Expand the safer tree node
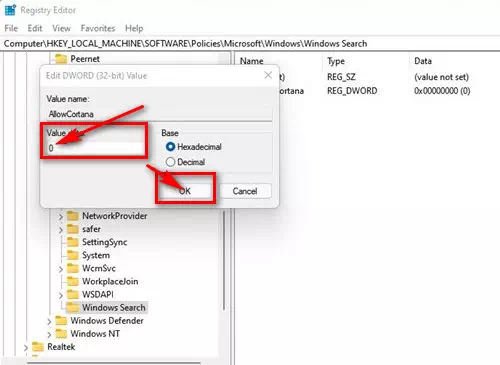The image size is (500, 365). (60, 230)
